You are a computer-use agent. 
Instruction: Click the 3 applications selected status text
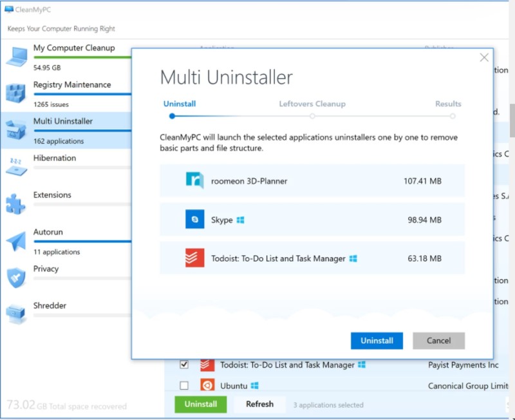tap(328, 405)
